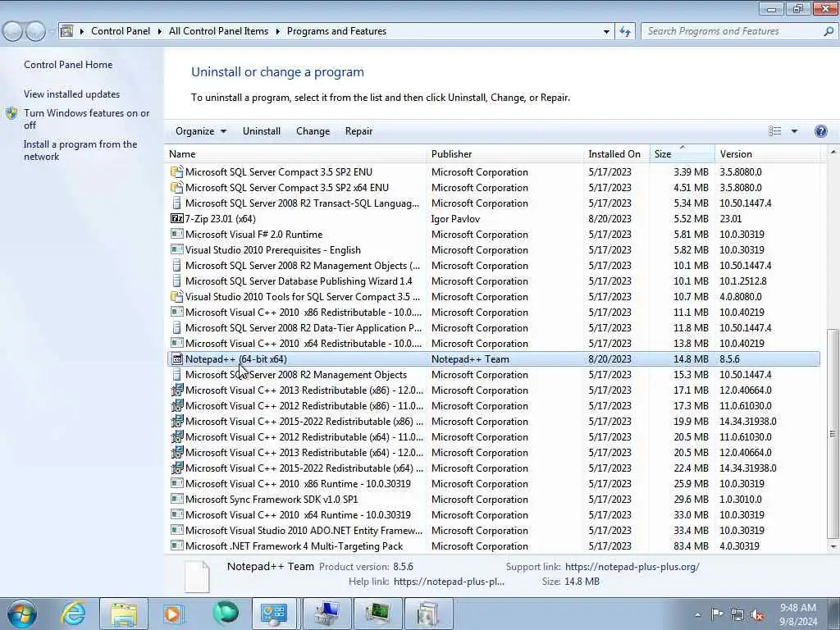
Task: Expand the All Control Panel Items breadcrumb arrow
Action: (x=277, y=31)
